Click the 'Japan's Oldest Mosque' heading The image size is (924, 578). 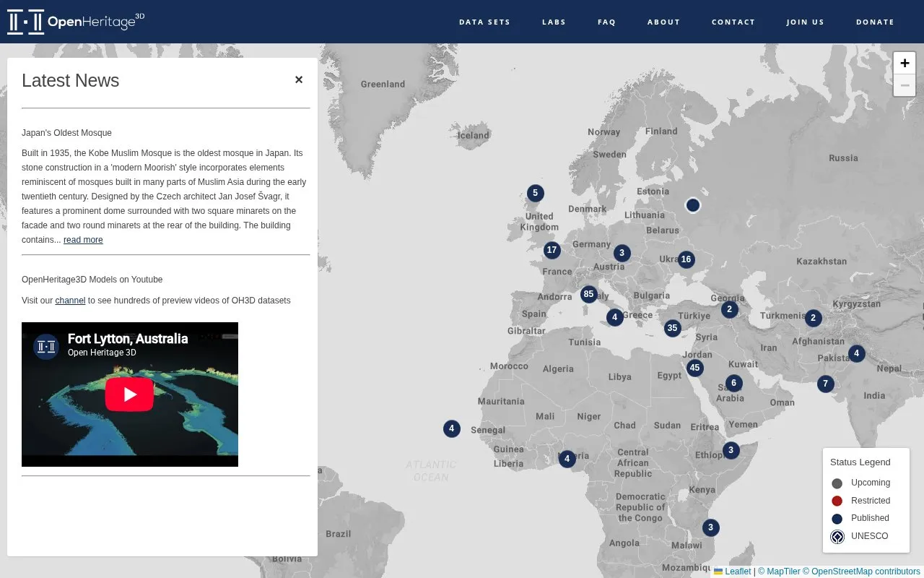pyautogui.click(x=66, y=133)
